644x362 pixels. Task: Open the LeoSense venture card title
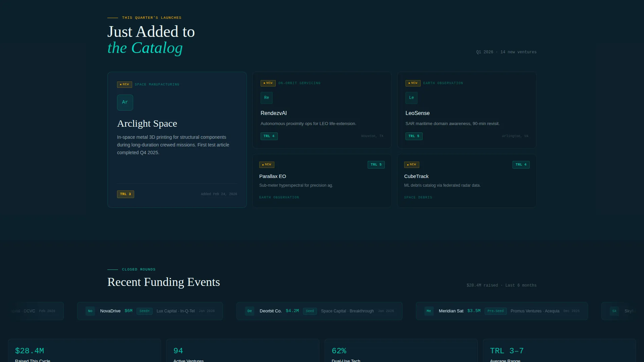(418, 113)
